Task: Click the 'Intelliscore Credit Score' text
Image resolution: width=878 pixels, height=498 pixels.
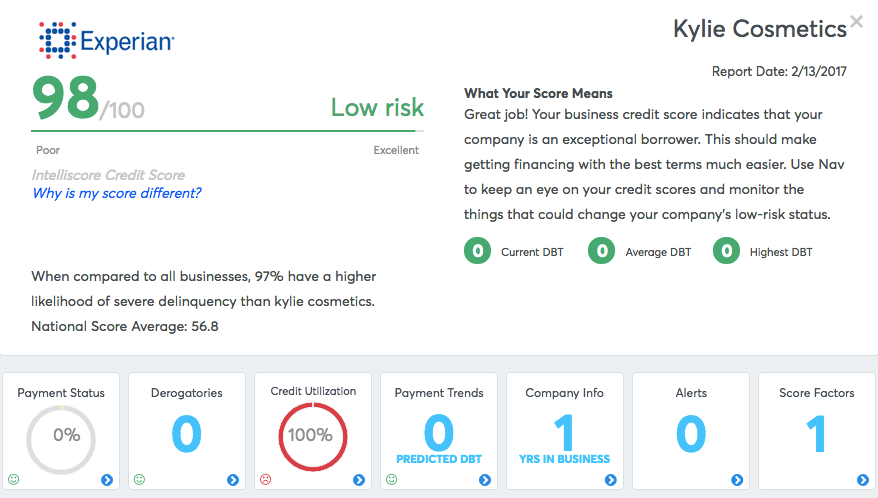Action: (x=108, y=175)
